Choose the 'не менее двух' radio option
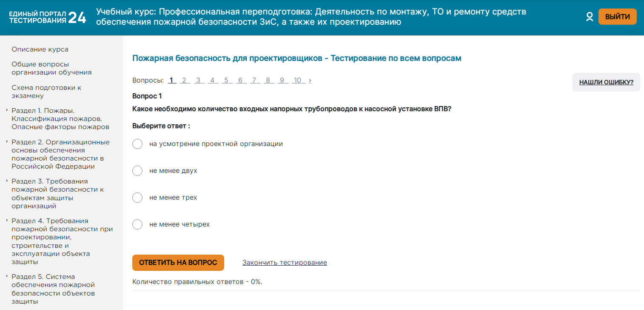 (137, 171)
